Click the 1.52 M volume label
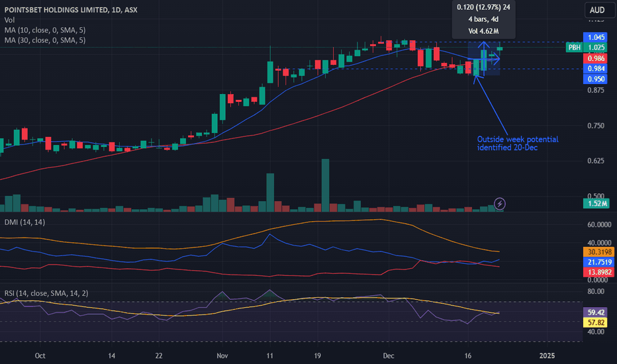The height and width of the screenshot is (364, 617). (596, 203)
